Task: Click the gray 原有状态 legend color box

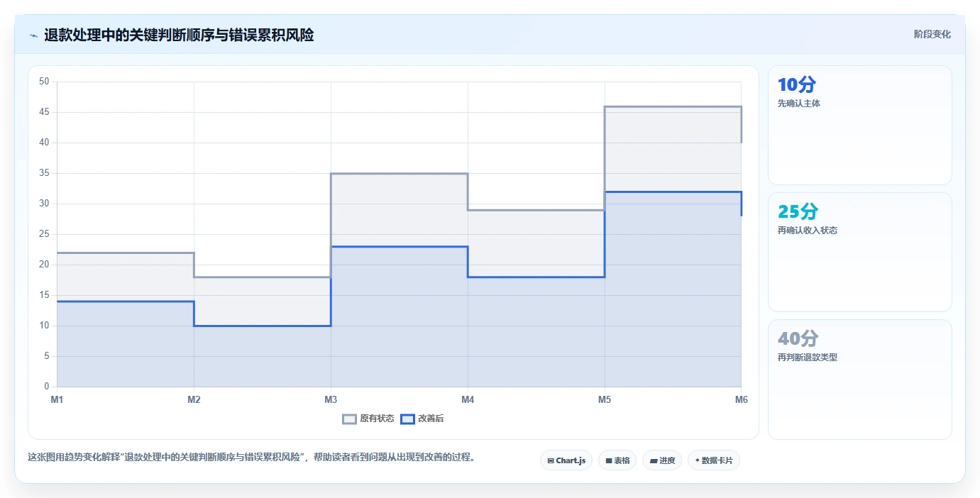Action: pyautogui.click(x=349, y=419)
